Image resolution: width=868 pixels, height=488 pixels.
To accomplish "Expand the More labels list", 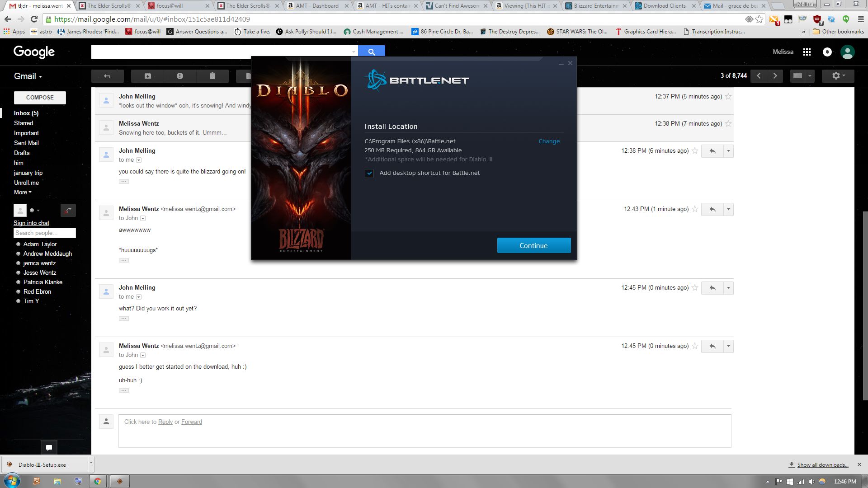I will 23,192.
